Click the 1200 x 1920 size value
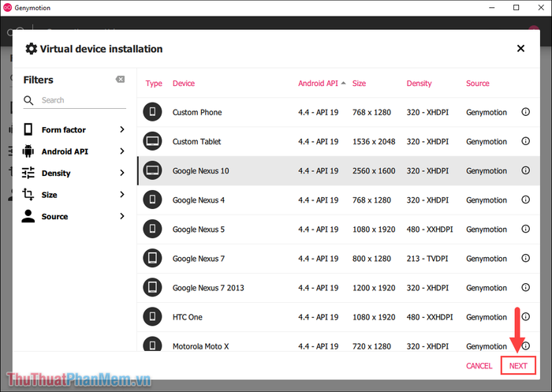This screenshot has height=392, width=552. point(374,288)
